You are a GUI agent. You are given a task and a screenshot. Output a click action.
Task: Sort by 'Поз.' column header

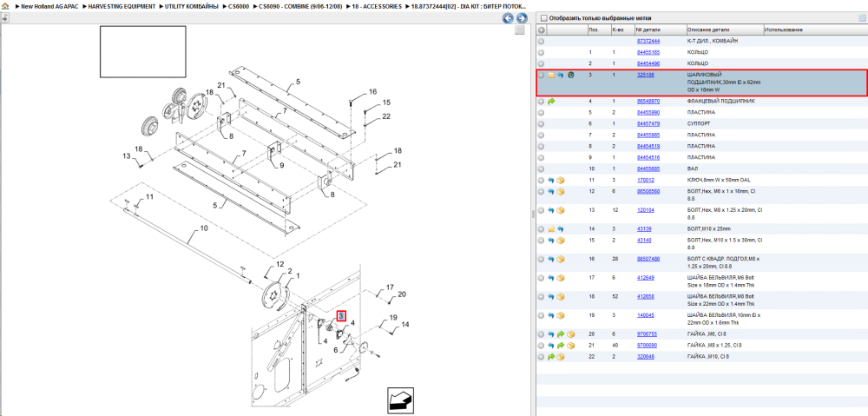coord(598,30)
